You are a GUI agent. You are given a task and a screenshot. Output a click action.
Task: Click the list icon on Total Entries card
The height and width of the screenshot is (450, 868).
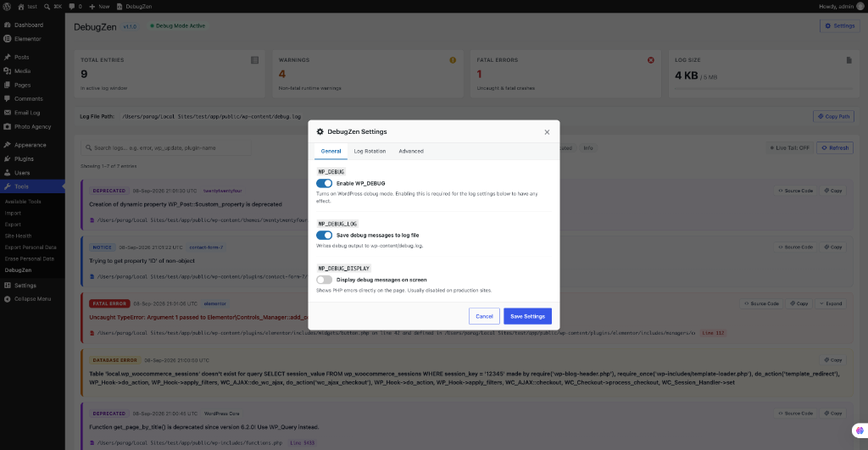tap(254, 60)
